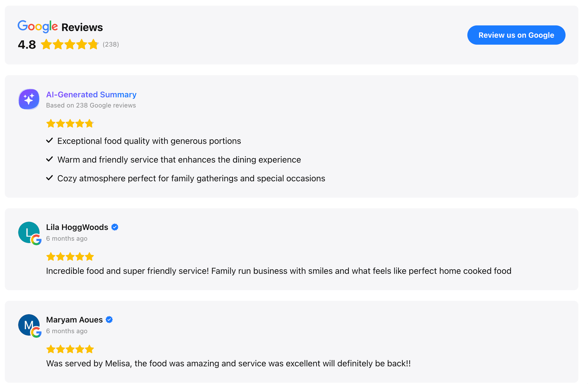Image resolution: width=588 pixels, height=384 pixels.
Task: Click the verified badge next to Maryam Aoues
Action: coord(109,319)
